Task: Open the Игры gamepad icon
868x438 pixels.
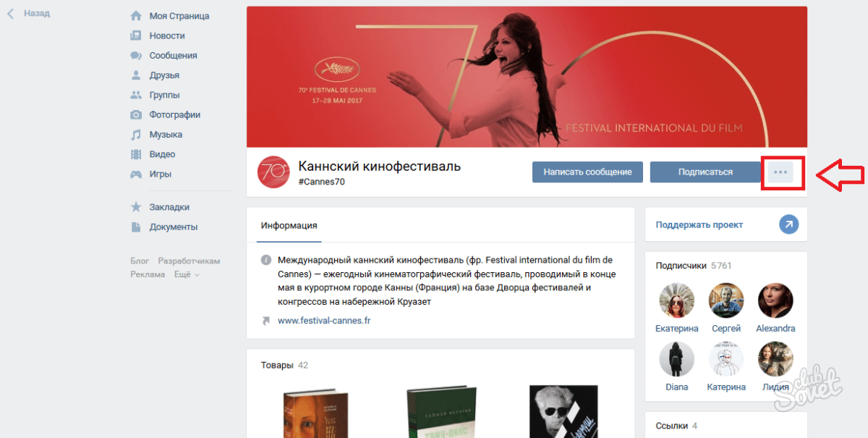Action: (136, 174)
